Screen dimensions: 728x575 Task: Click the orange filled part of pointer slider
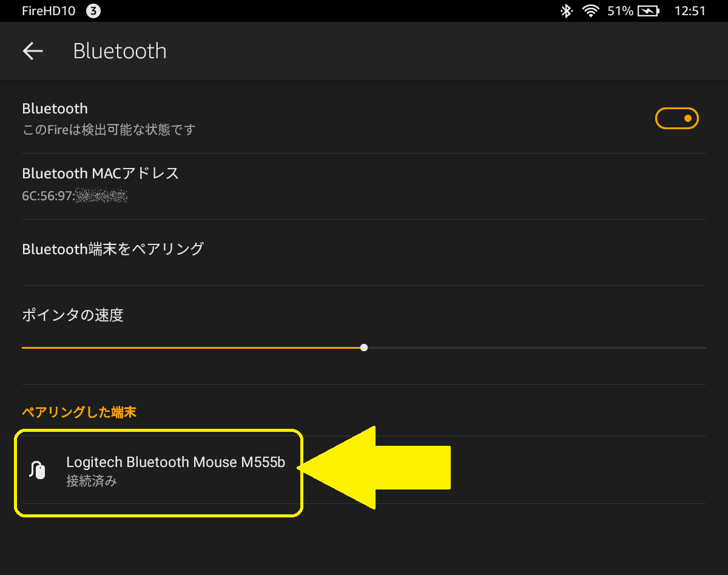click(x=191, y=348)
